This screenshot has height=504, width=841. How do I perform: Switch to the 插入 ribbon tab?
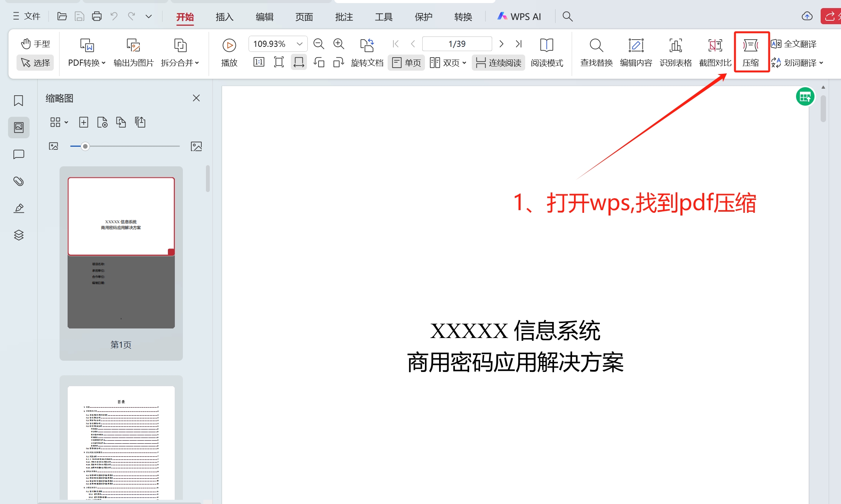[x=224, y=17]
